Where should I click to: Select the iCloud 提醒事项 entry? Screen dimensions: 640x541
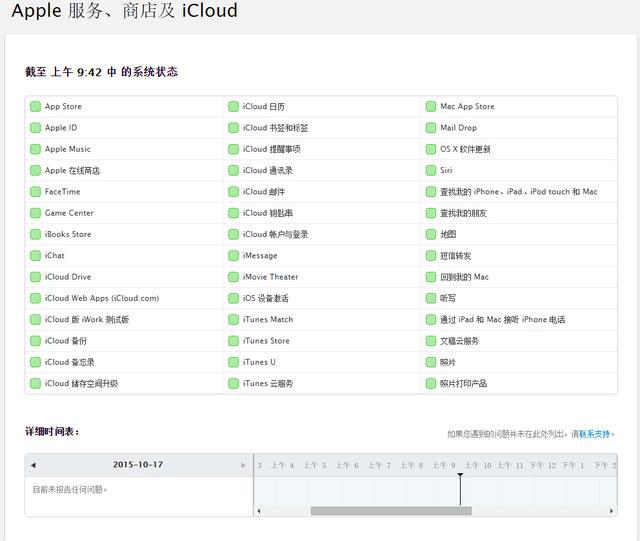point(271,149)
